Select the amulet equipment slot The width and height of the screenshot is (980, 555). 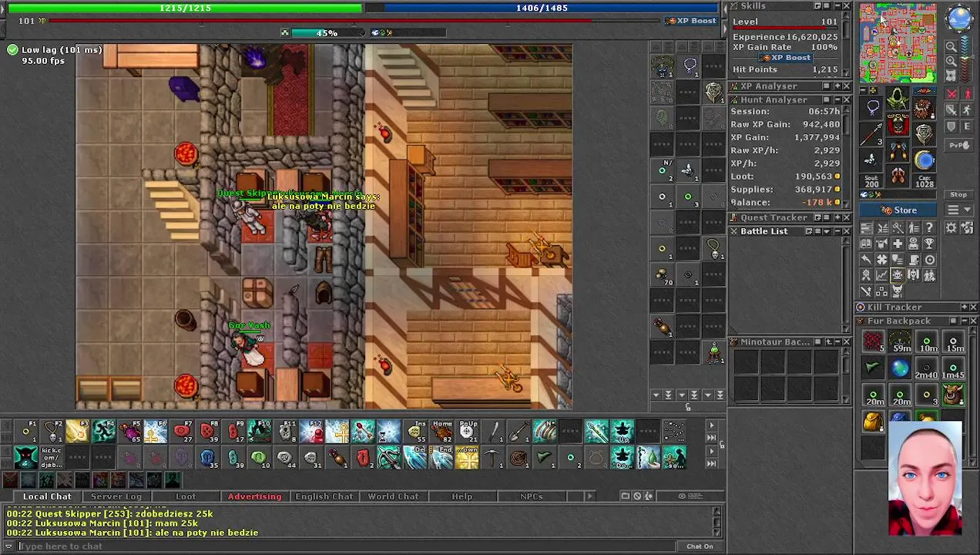pyautogui.click(x=871, y=106)
